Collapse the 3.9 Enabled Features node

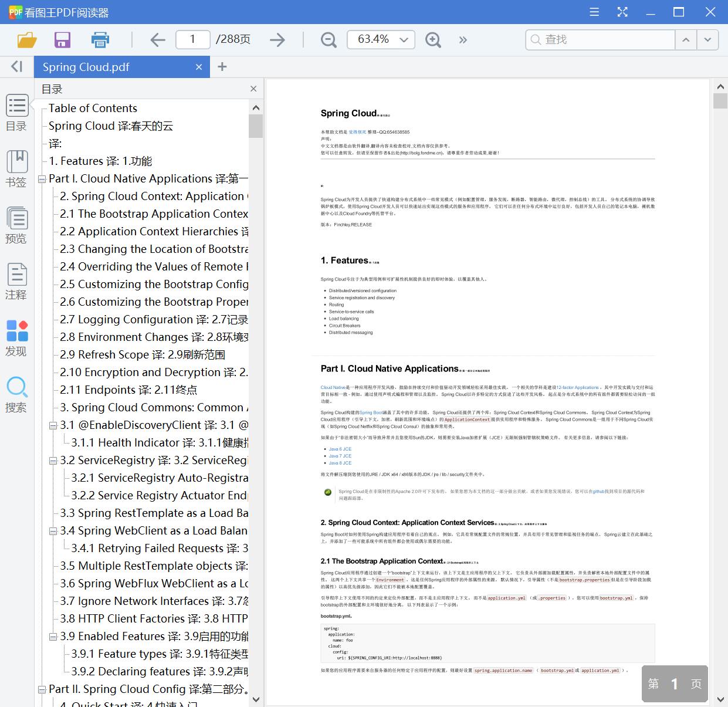click(53, 637)
